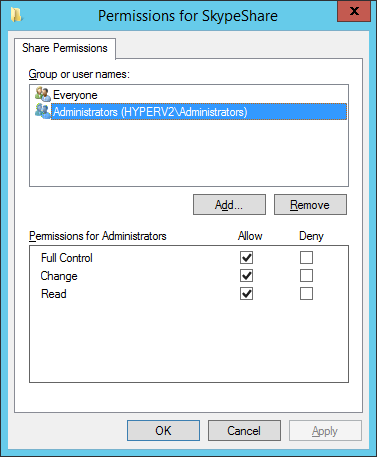377x457 pixels.
Task: Click the Everyone group users icon
Action: (x=43, y=95)
